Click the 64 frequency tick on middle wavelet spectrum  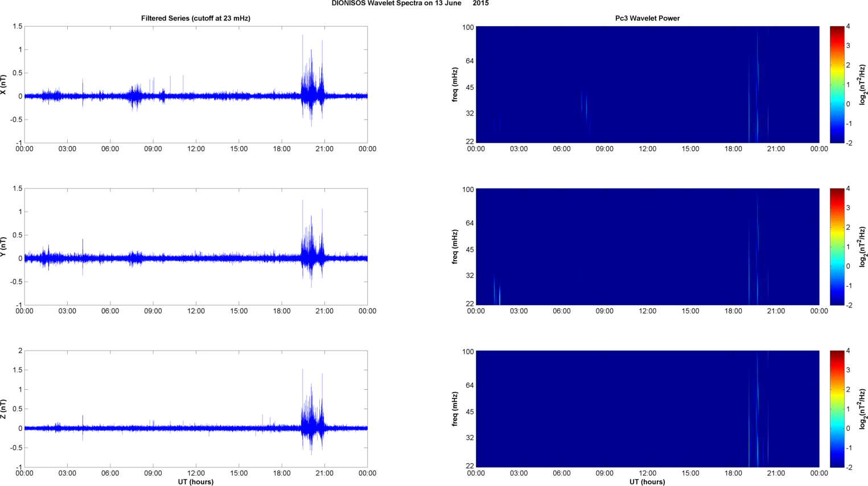[x=470, y=223]
